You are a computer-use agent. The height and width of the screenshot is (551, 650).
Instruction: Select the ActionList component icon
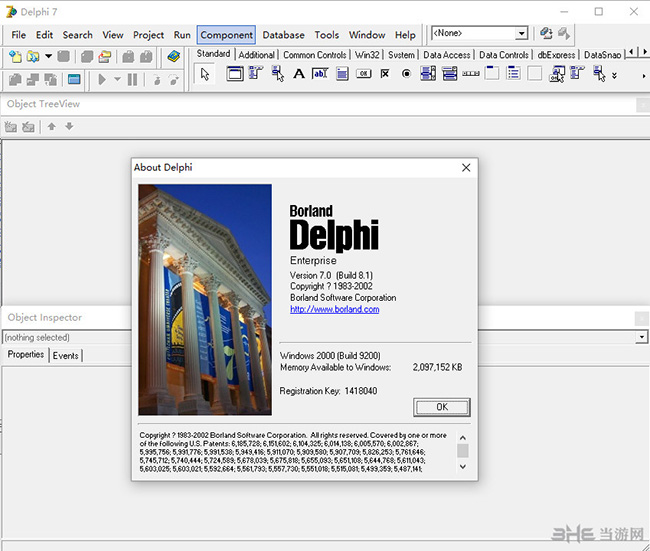[x=557, y=74]
